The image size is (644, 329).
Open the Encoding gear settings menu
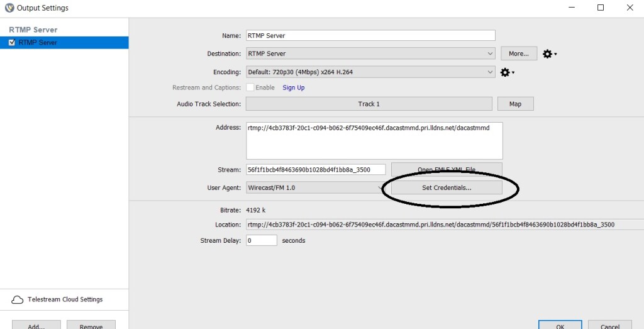(x=508, y=72)
